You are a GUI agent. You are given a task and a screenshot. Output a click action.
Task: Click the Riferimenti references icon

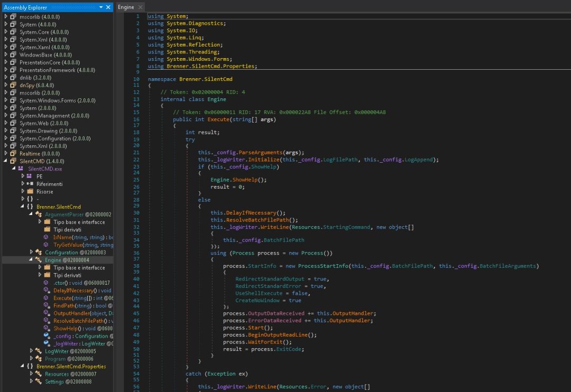tap(30, 184)
